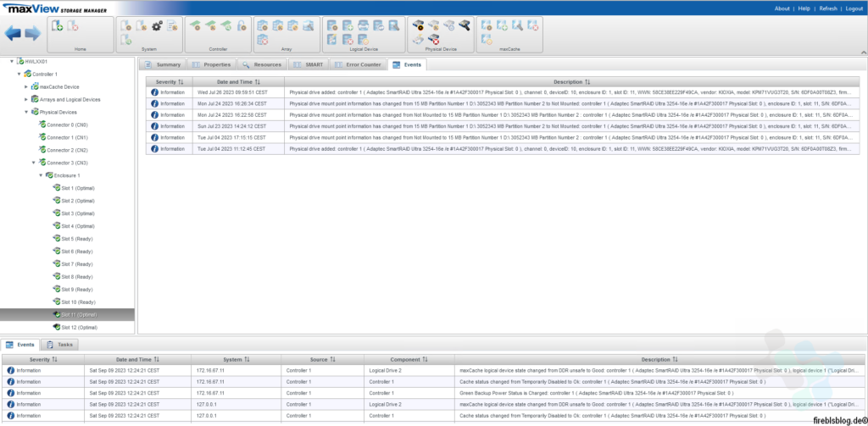The image size is (868, 426).
Task: Click the create logical device green plus icon
Action: coord(348,25)
